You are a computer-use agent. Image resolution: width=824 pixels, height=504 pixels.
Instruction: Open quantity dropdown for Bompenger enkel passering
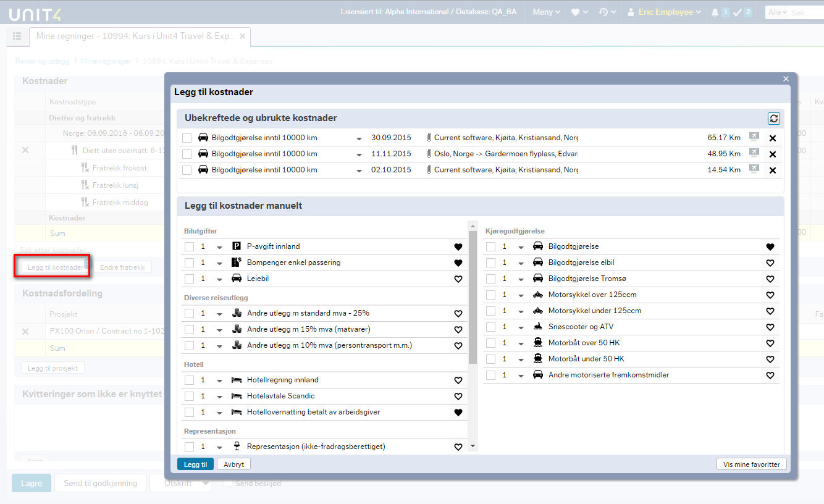click(x=219, y=263)
